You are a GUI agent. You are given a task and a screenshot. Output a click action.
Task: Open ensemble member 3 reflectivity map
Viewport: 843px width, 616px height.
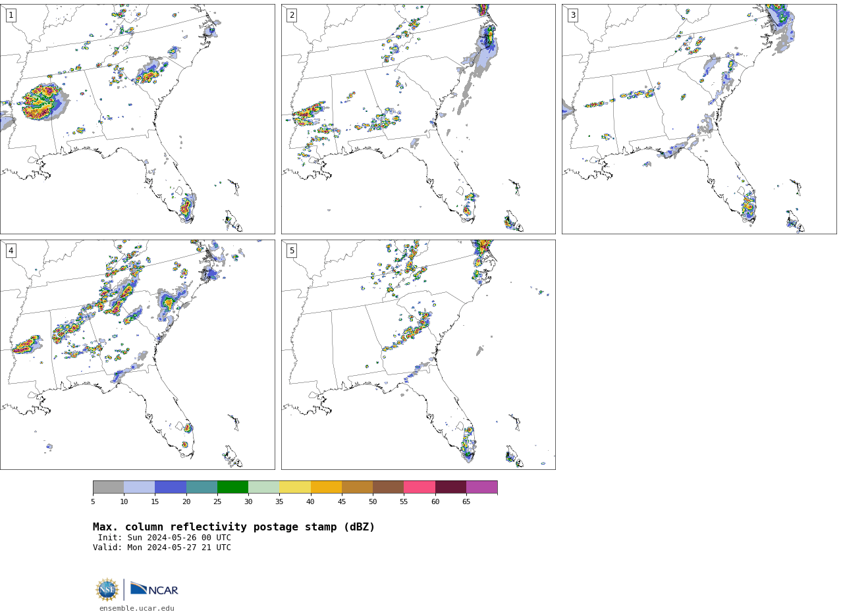click(x=699, y=119)
